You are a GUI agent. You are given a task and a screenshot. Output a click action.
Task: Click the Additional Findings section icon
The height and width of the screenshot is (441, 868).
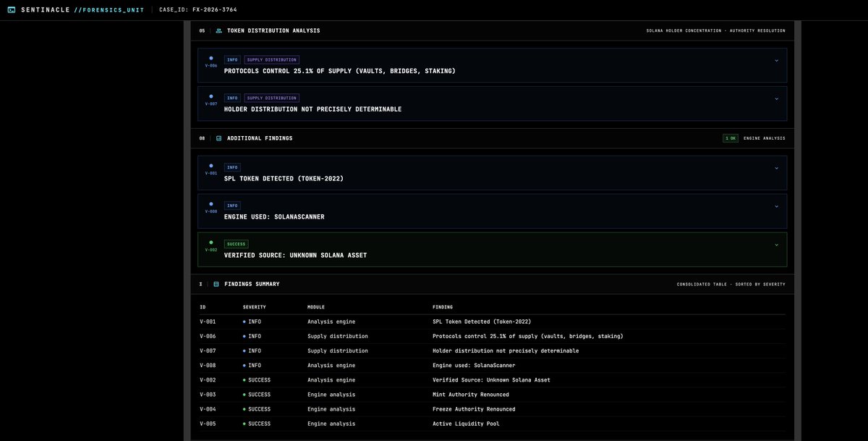[x=218, y=138]
